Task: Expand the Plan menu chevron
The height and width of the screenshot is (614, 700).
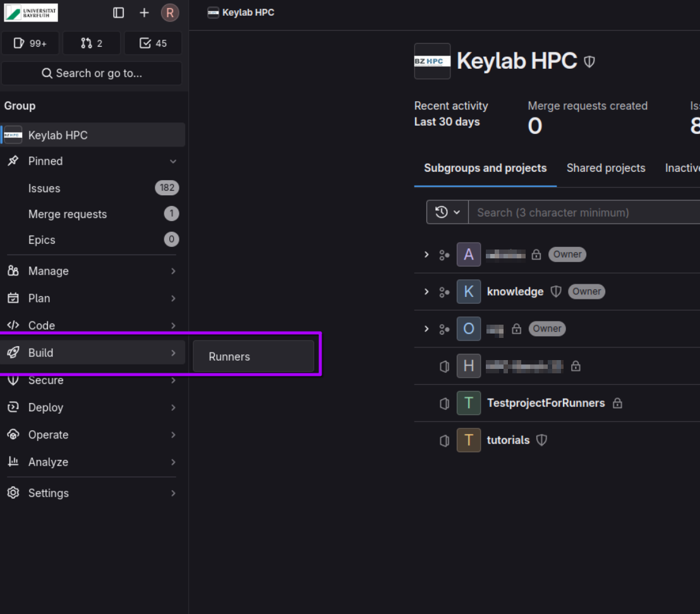Action: click(173, 298)
